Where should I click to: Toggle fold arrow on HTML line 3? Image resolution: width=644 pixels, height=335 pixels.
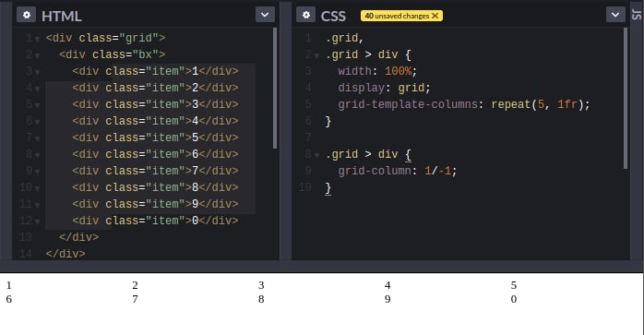(x=38, y=72)
